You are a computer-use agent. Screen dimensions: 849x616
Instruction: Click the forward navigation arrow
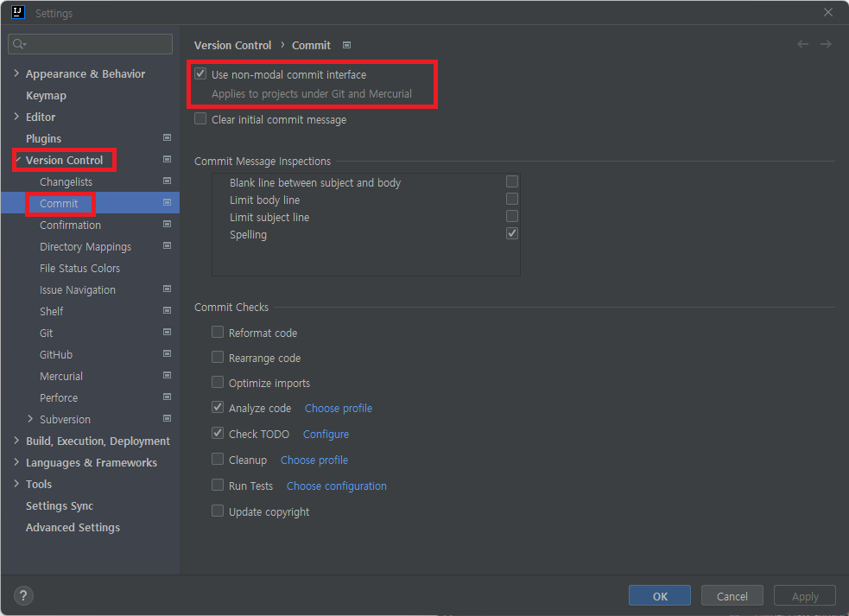(827, 44)
